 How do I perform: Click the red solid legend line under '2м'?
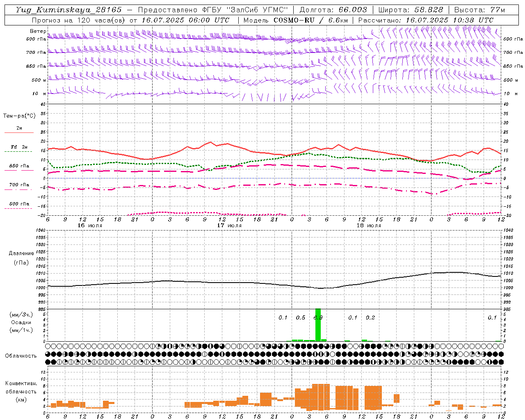click(x=19, y=133)
